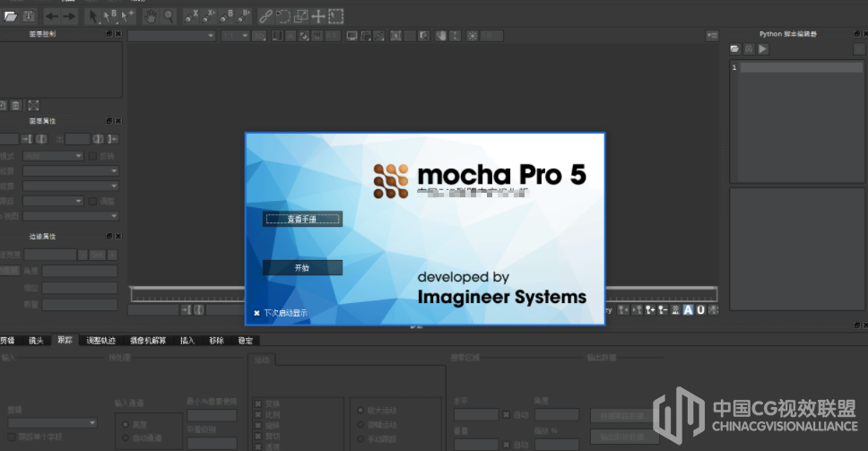The height and width of the screenshot is (451, 868).
Task: Open the blend mode dropdown in layer properties
Action: [x=53, y=156]
